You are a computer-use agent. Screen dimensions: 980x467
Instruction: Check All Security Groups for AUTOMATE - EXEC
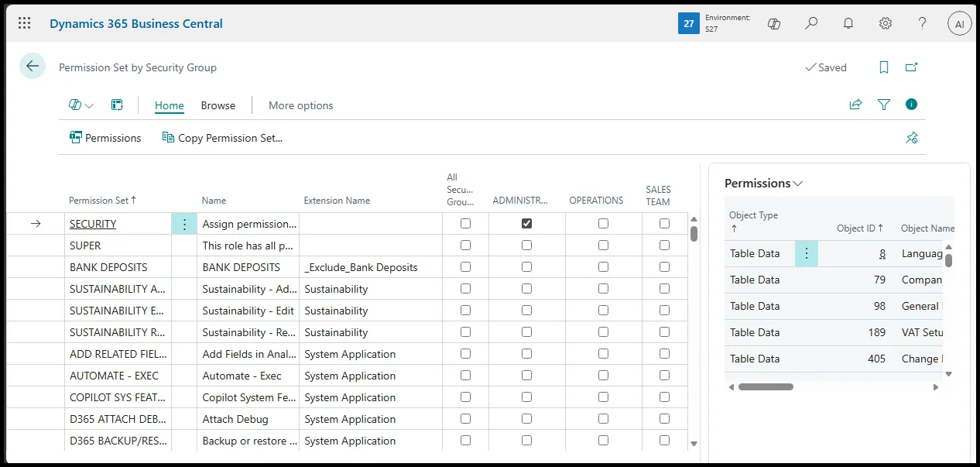pyautogui.click(x=465, y=375)
